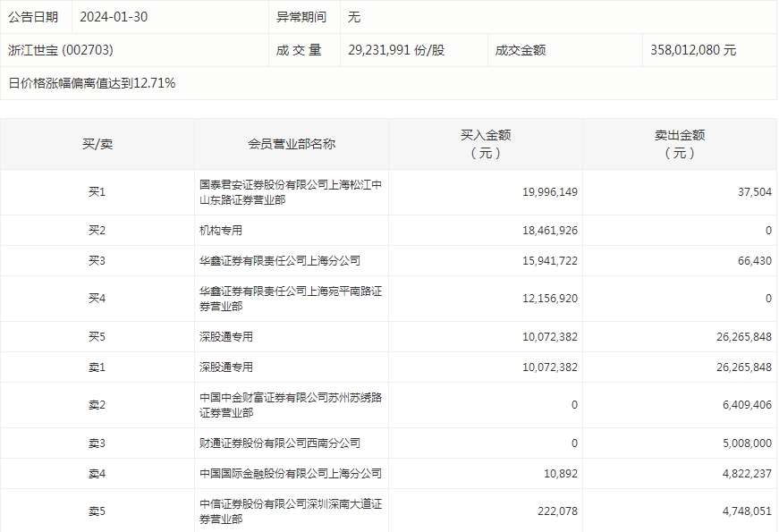The width and height of the screenshot is (779, 532).
Task: Click the date value 2024-01-30
Action: [x=114, y=17]
